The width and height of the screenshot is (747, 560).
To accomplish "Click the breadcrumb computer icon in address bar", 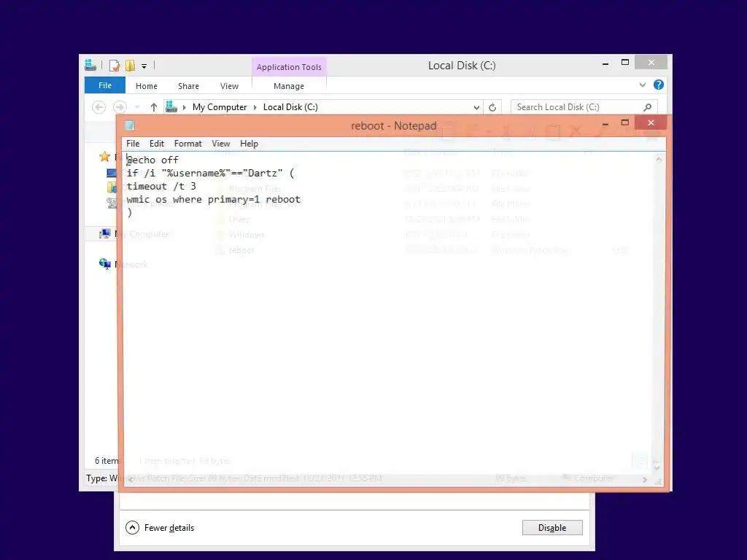I will (171, 107).
